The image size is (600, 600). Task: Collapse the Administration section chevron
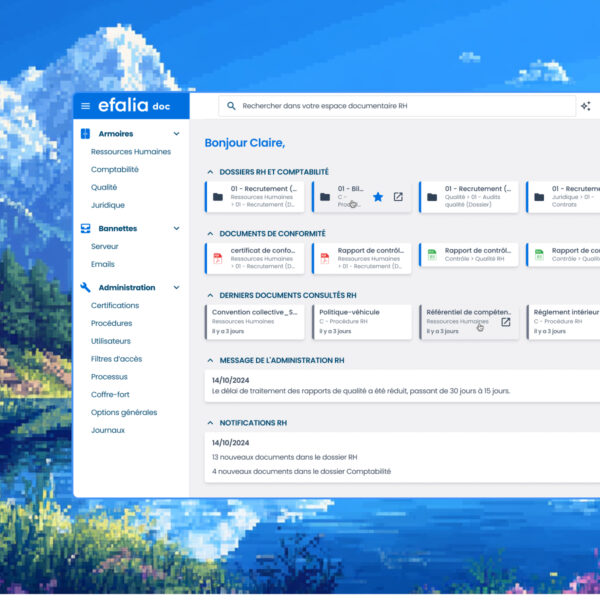[x=176, y=287]
